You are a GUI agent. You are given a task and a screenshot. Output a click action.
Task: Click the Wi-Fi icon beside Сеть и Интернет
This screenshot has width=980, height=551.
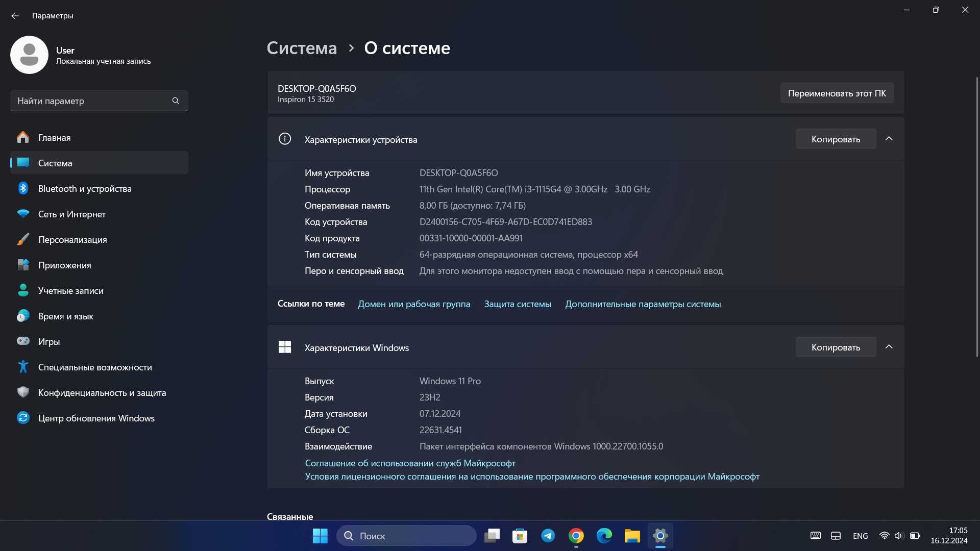tap(23, 214)
